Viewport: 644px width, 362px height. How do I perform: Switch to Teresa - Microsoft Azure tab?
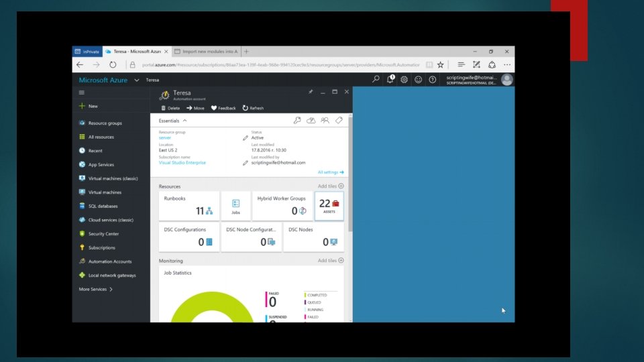[137, 52]
